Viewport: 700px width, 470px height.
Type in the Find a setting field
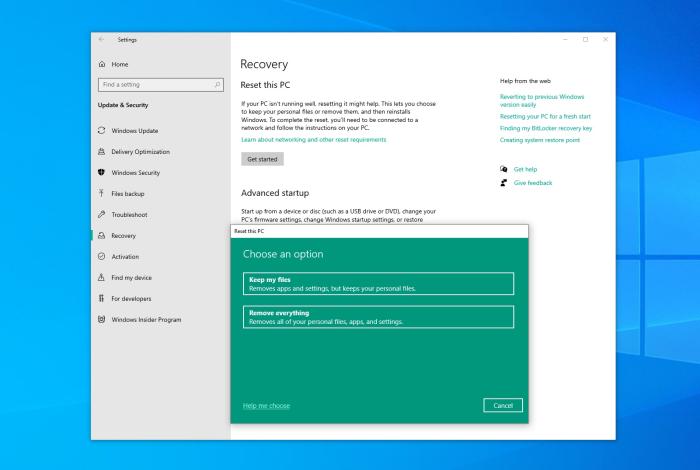155,85
